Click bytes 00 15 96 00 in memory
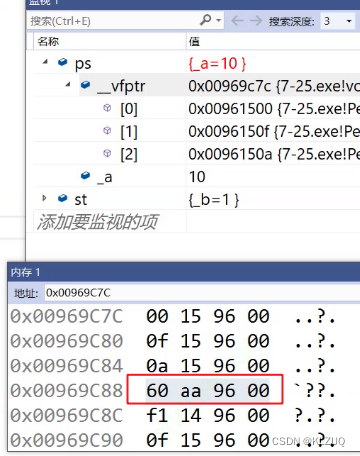360x456 pixels. [x=208, y=316]
